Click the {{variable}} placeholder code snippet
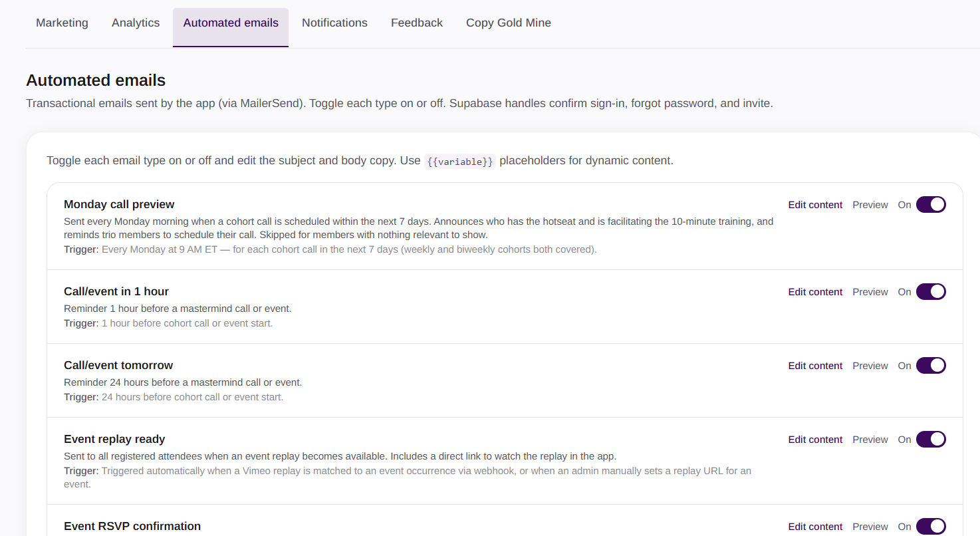The width and height of the screenshot is (980, 536). tap(460, 162)
